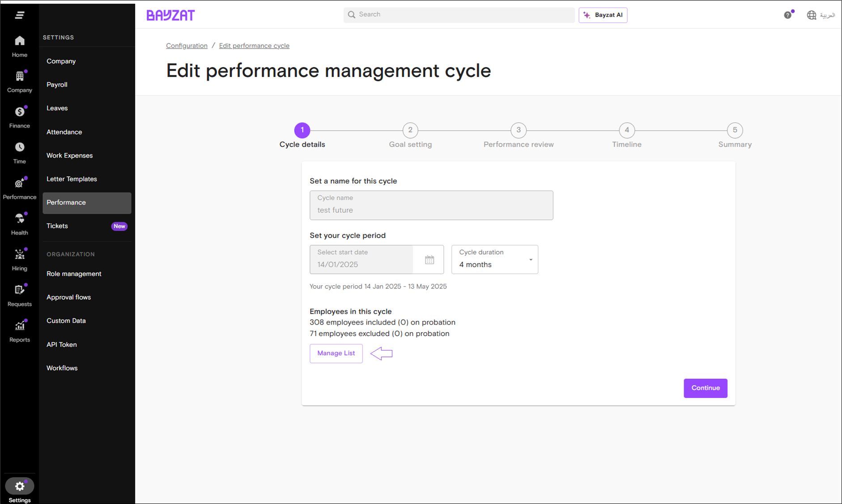This screenshot has width=842, height=504.
Task: Expand the Cycle duration dropdown
Action: click(494, 259)
